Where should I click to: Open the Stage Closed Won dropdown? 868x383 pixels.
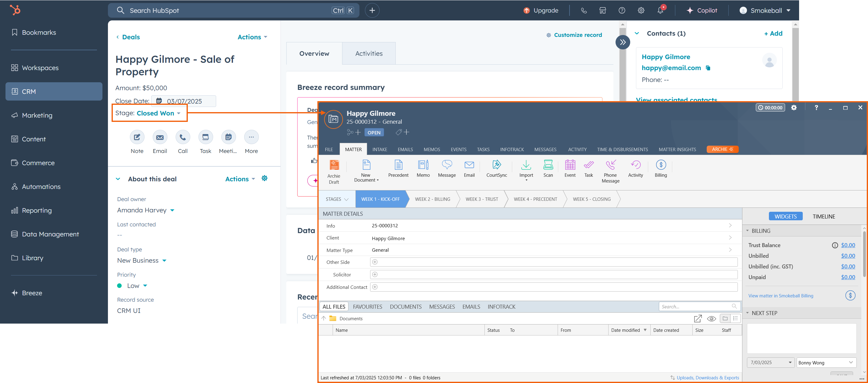(x=158, y=113)
